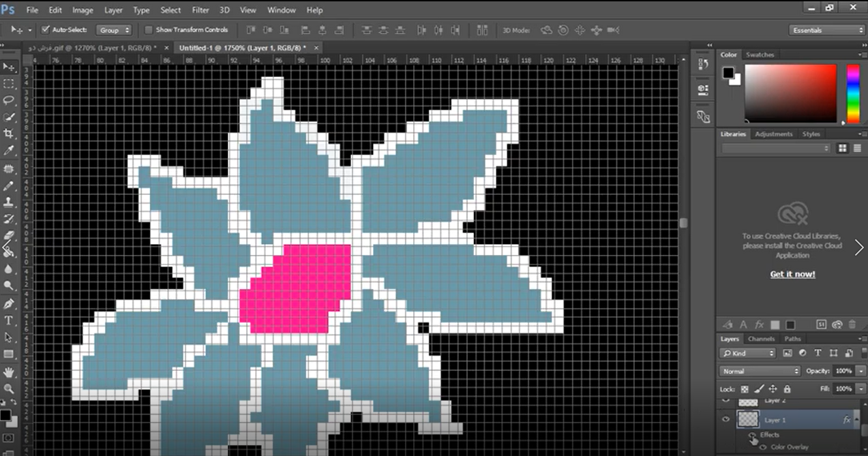
Task: Click Align Top Edges icon in options bar
Action: point(250,30)
